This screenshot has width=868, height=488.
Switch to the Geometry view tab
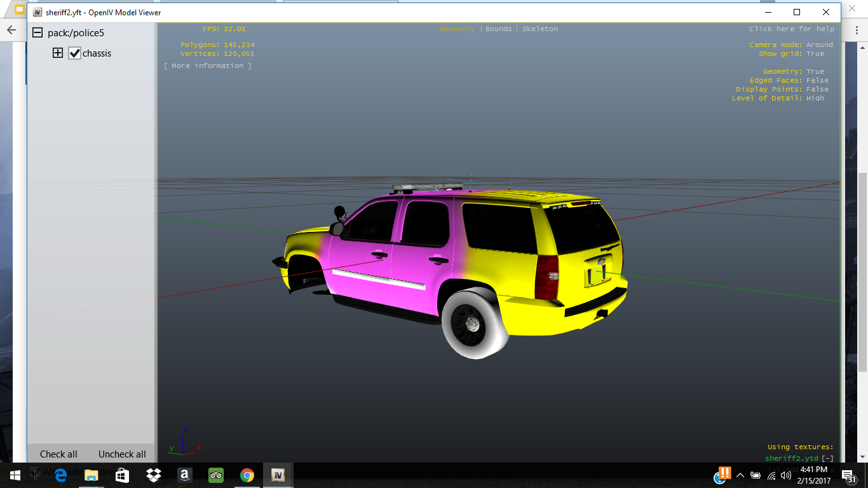tap(457, 29)
